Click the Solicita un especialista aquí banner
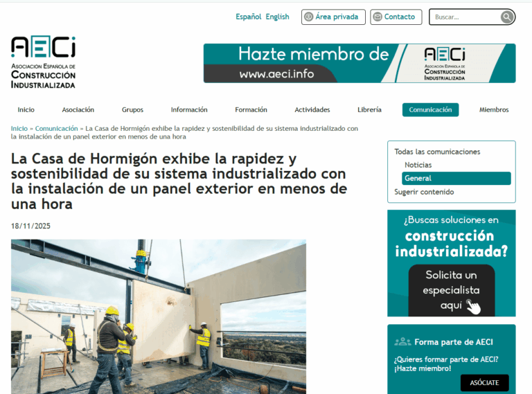 pyautogui.click(x=451, y=263)
